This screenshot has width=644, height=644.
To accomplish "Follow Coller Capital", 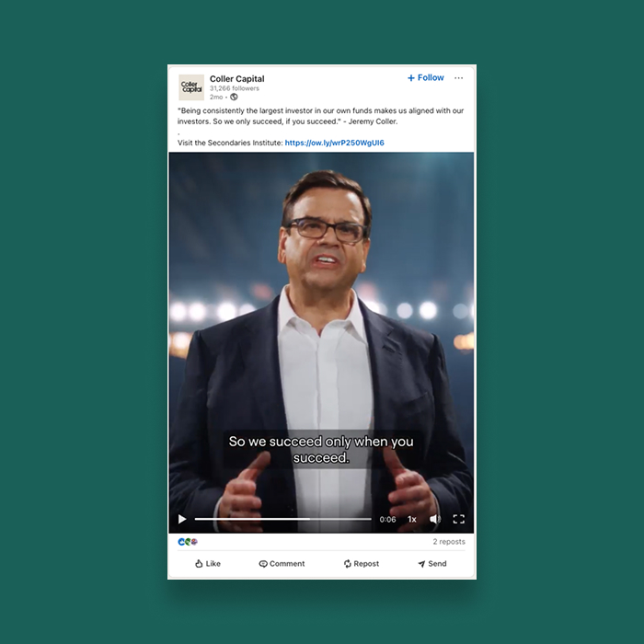I will (x=425, y=77).
